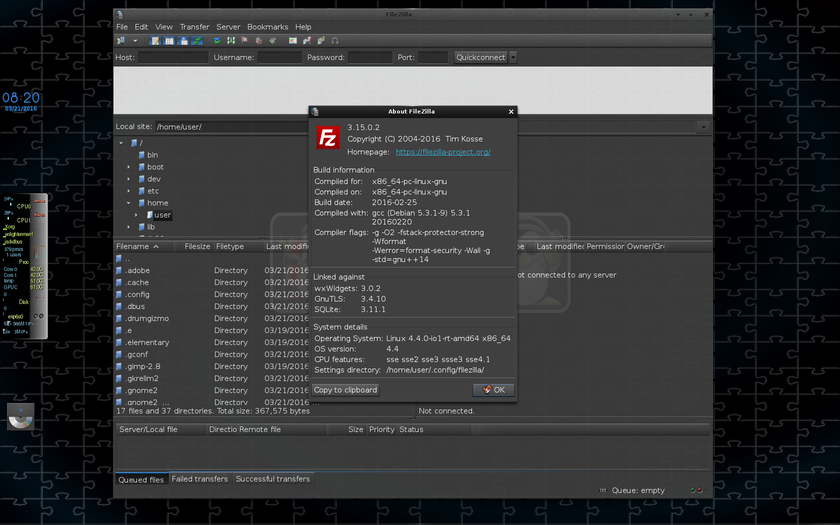Image resolution: width=840 pixels, height=525 pixels.
Task: Open the Edit menu
Action: coord(141,27)
